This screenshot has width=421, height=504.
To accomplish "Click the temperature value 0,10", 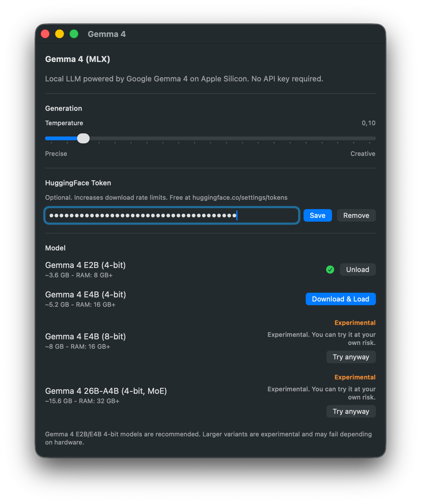I will [368, 123].
